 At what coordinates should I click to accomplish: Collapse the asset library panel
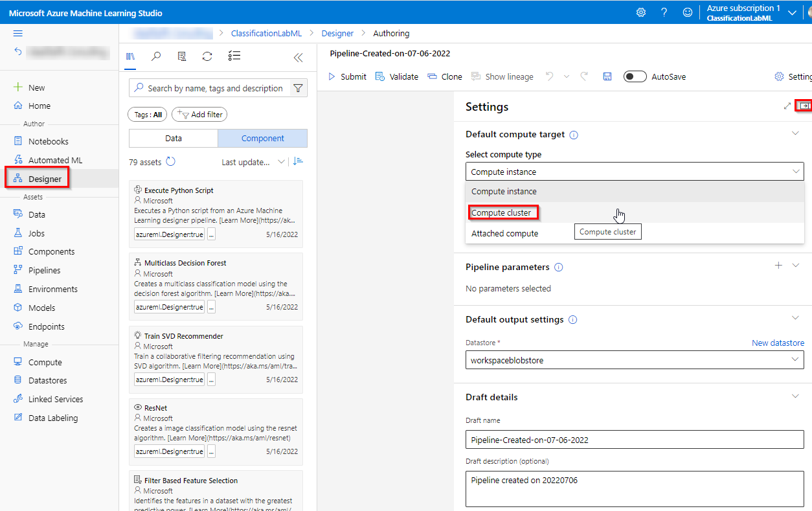pos(298,57)
